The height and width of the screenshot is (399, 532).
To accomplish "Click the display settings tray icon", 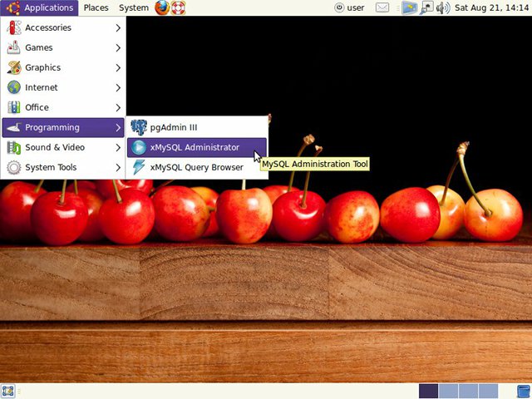I will click(x=409, y=7).
